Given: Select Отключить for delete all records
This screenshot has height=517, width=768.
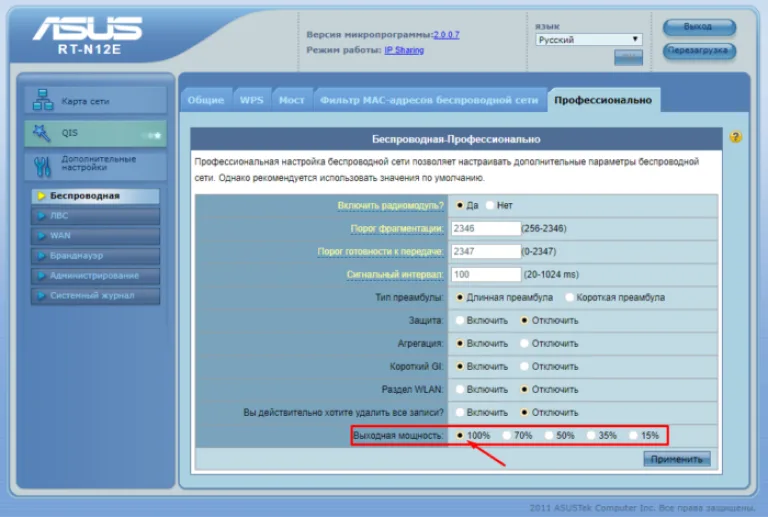Looking at the screenshot, I should (525, 413).
